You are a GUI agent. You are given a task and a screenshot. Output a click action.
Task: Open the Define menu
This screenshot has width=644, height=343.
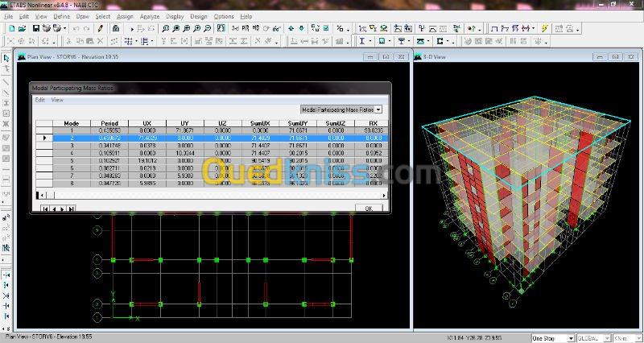coord(62,16)
